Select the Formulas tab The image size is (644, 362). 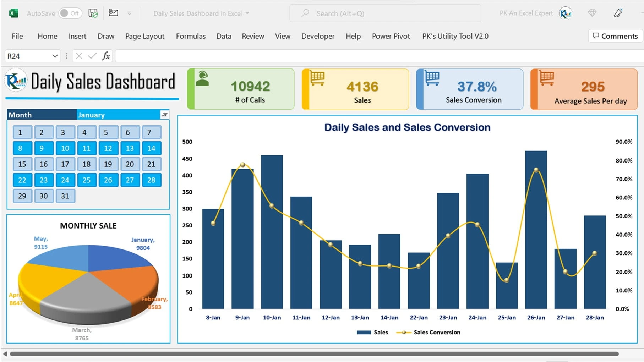[191, 36]
